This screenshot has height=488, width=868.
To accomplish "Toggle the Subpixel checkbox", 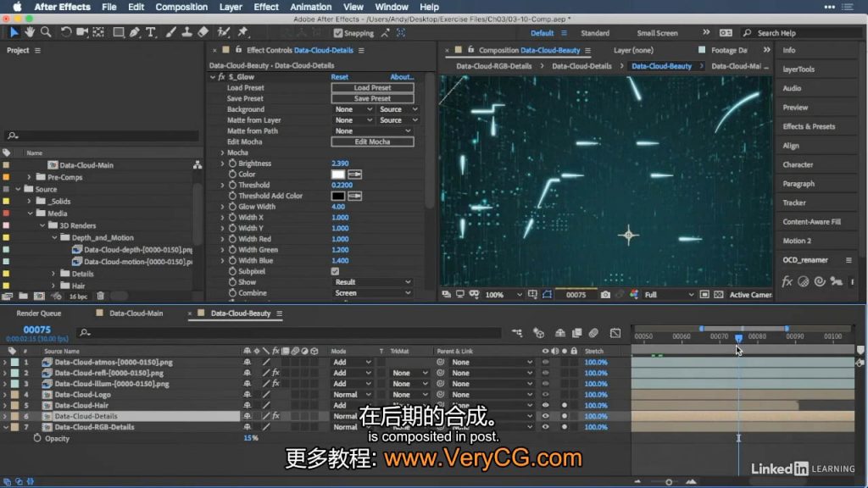I will point(335,271).
